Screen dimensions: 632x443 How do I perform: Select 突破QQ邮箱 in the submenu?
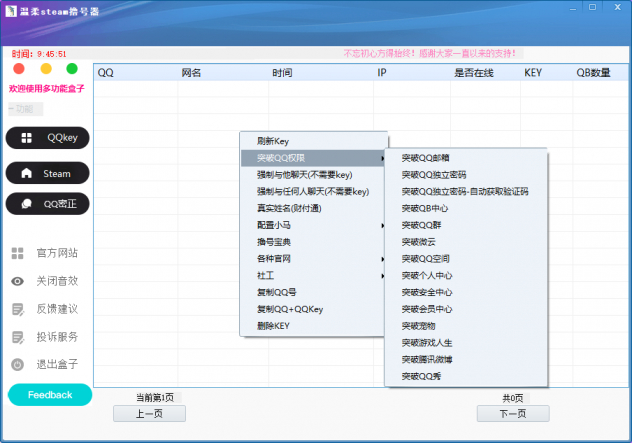click(466, 158)
